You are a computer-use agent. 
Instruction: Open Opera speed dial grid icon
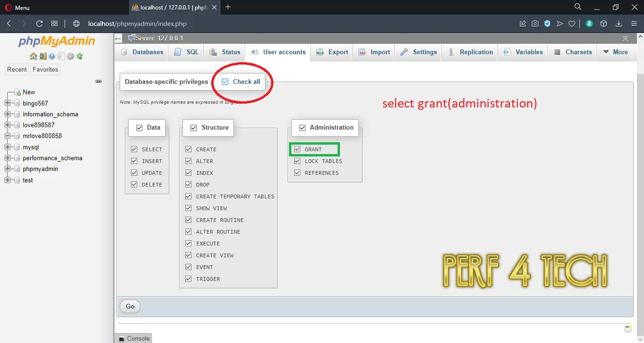click(54, 24)
